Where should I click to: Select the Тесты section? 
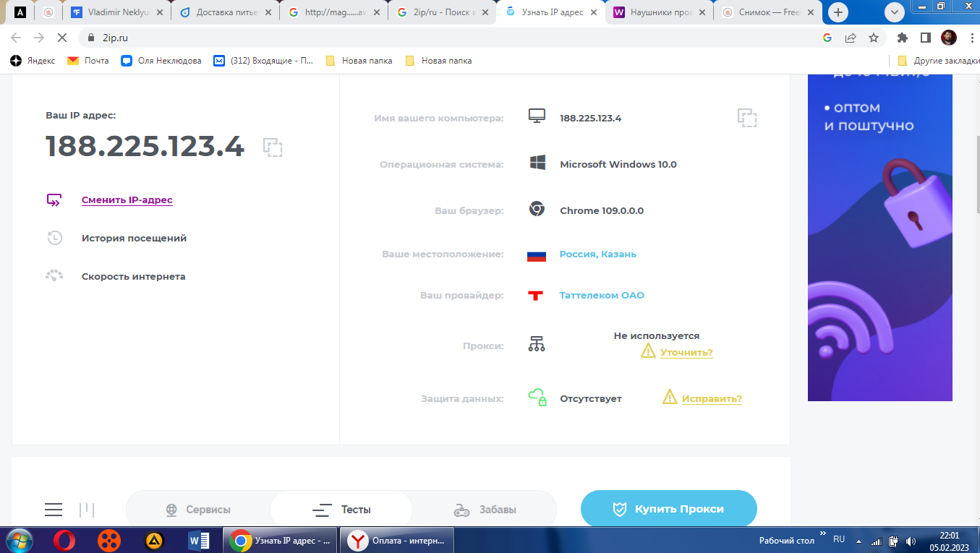point(341,510)
